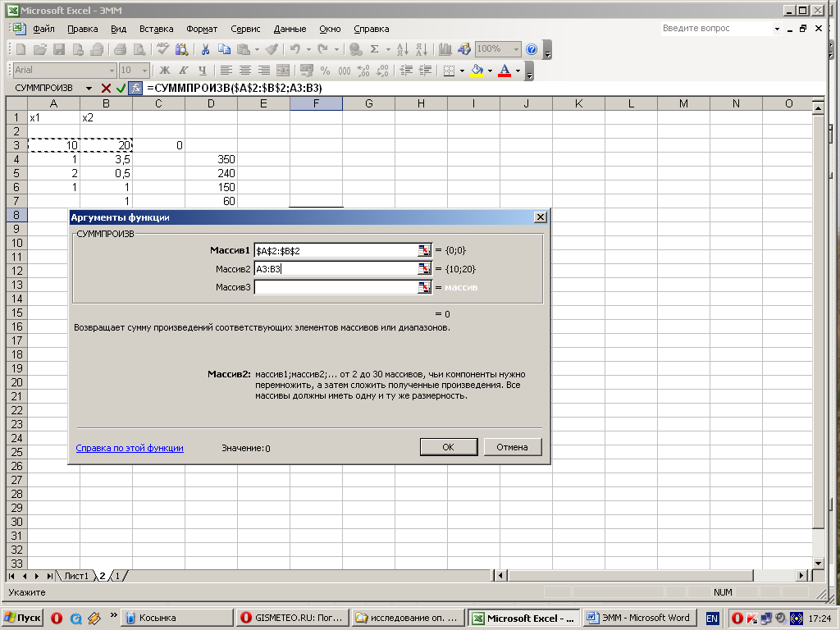Click the Cut scissors icon
The image size is (840, 630).
(x=204, y=49)
